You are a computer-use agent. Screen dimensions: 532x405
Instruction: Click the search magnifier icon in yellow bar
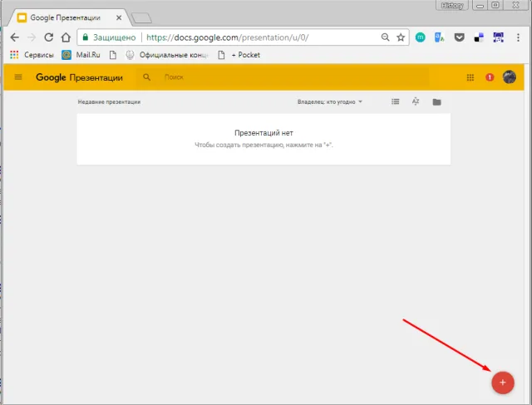[x=146, y=77]
